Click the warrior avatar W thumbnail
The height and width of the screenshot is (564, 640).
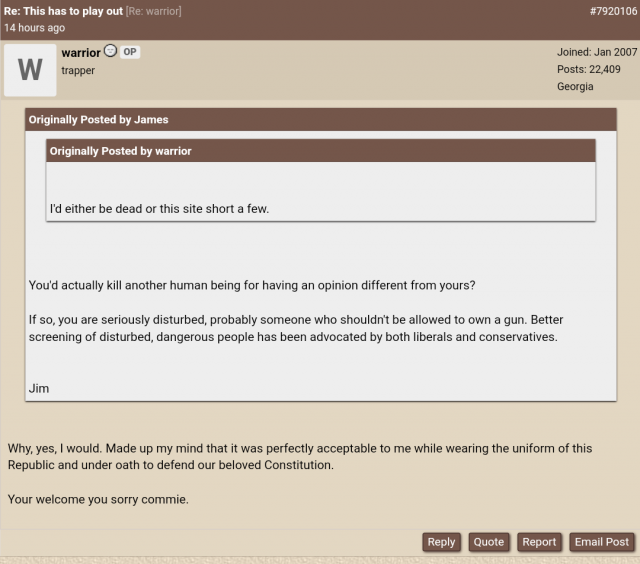(x=30, y=70)
